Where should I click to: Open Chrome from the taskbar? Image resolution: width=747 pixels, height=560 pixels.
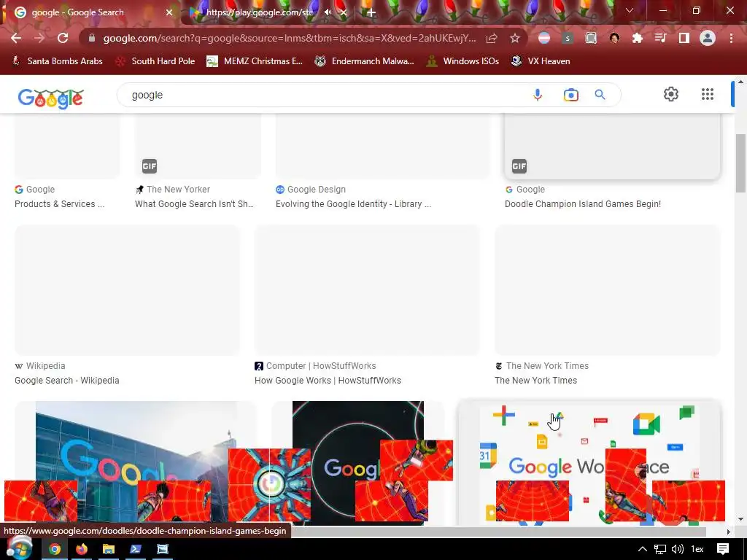55,550
